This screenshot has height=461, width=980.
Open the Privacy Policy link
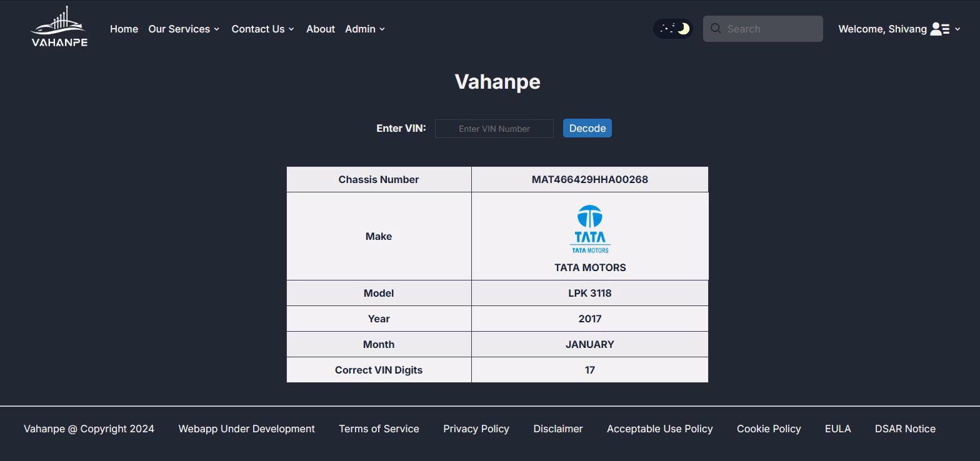tap(476, 429)
